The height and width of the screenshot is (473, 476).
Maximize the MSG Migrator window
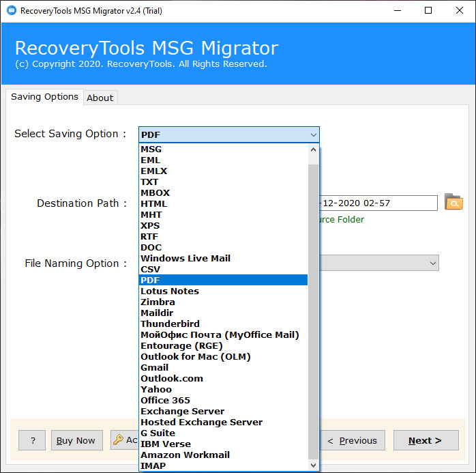(x=428, y=11)
